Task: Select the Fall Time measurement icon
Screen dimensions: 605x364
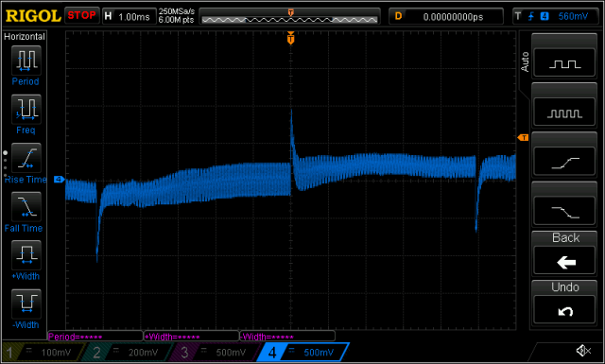Action: (x=26, y=207)
